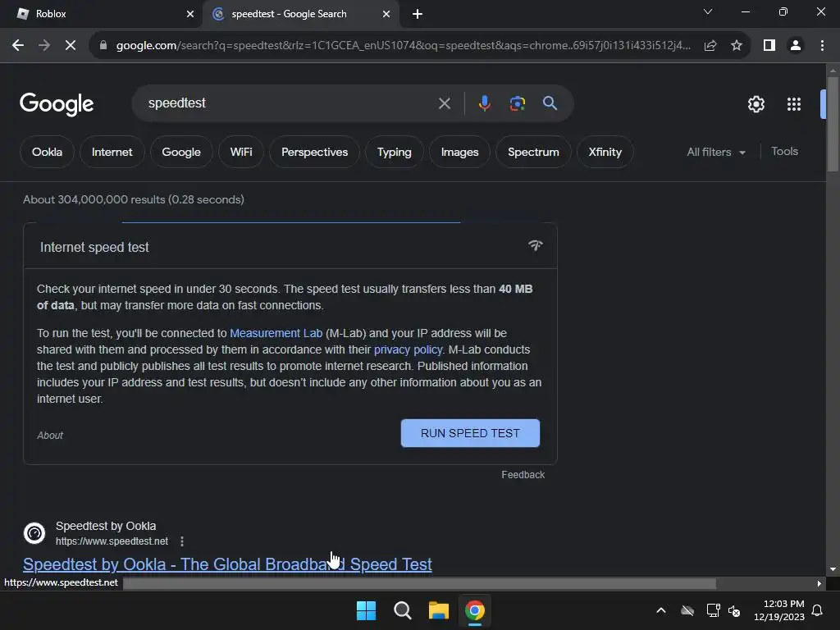Viewport: 840px width, 630px height.
Task: Filter results by Ookla chip
Action: (47, 152)
